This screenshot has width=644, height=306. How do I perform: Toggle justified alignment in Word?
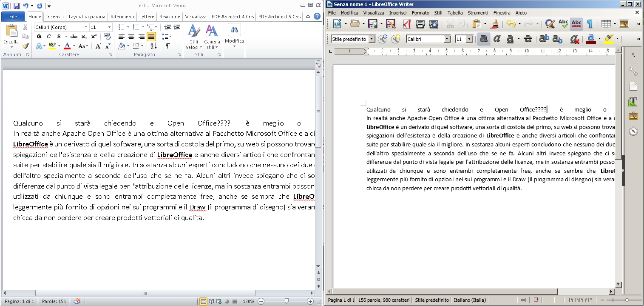click(151, 37)
